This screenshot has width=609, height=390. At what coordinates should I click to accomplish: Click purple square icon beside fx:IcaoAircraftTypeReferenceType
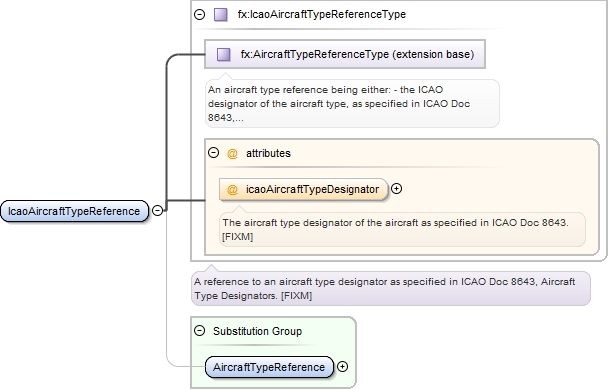point(221,15)
